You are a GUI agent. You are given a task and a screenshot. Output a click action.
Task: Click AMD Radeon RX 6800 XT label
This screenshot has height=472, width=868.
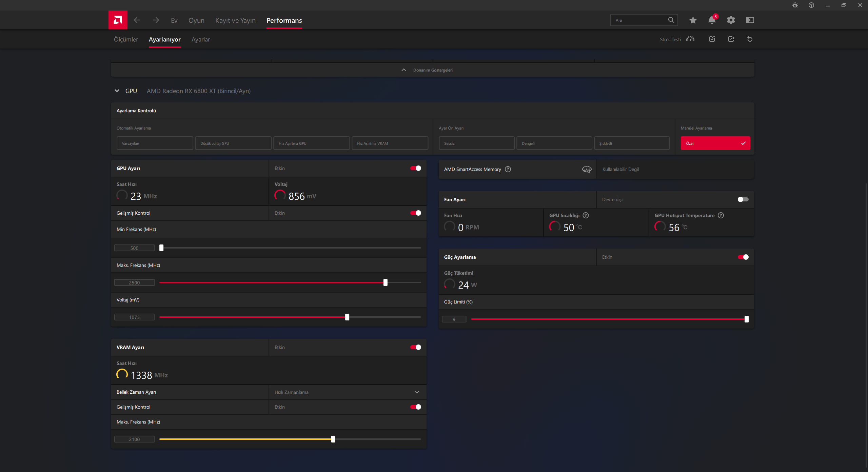[199, 91]
